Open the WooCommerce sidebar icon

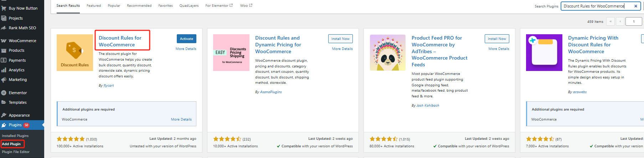(x=4, y=41)
